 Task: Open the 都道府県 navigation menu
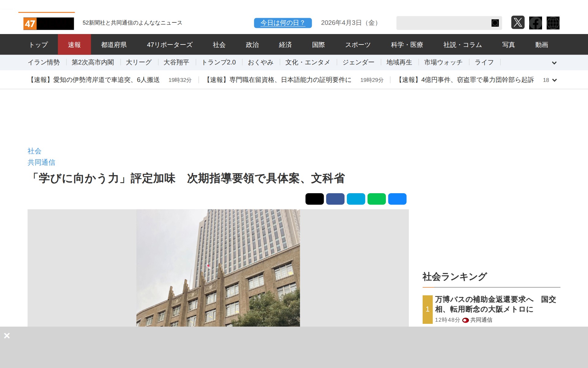tap(114, 45)
